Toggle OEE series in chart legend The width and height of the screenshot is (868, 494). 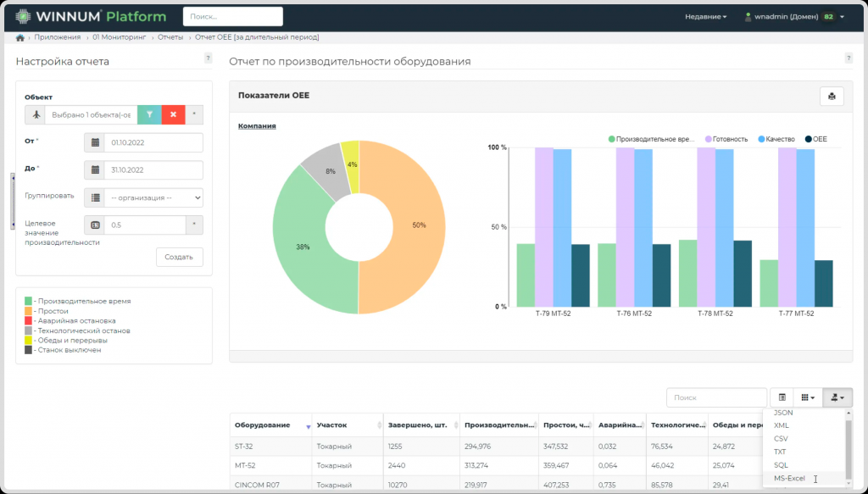pyautogui.click(x=816, y=140)
